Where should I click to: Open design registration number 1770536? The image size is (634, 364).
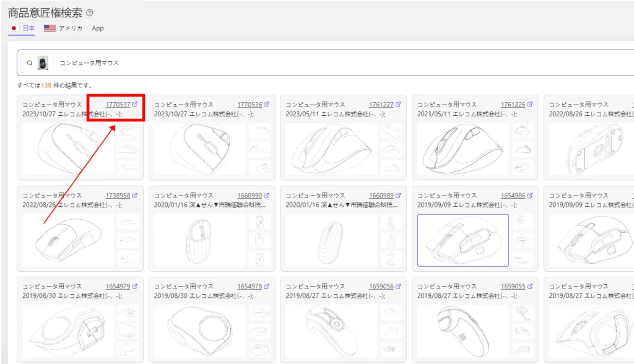click(x=250, y=105)
